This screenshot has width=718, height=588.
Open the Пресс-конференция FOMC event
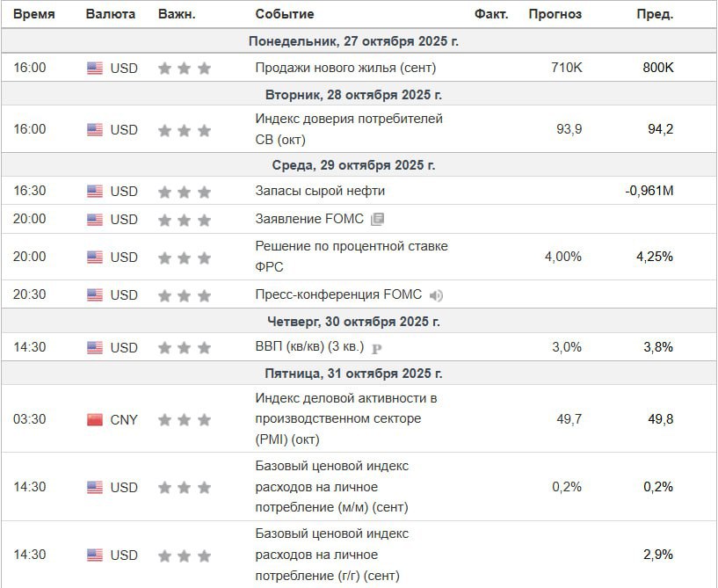338,294
